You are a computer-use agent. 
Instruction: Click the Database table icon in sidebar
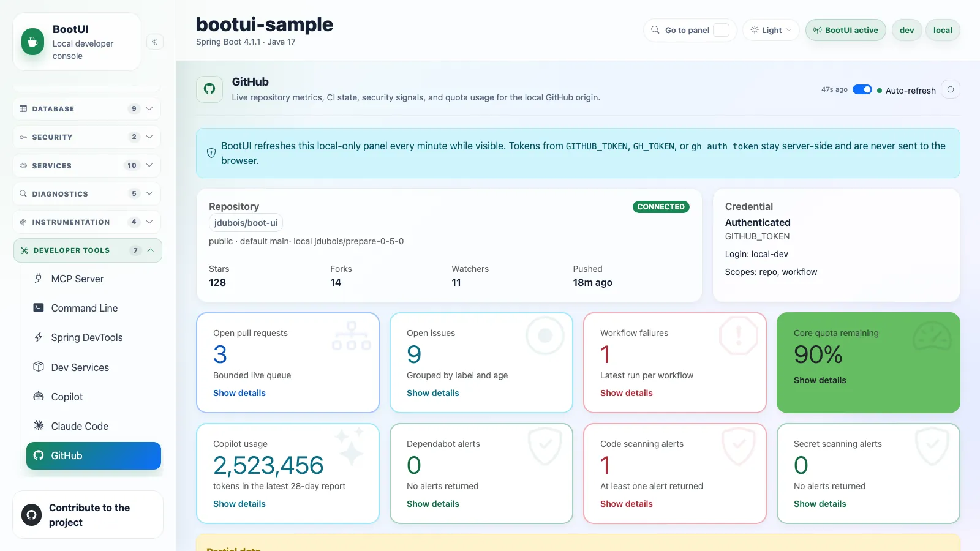[23, 108]
